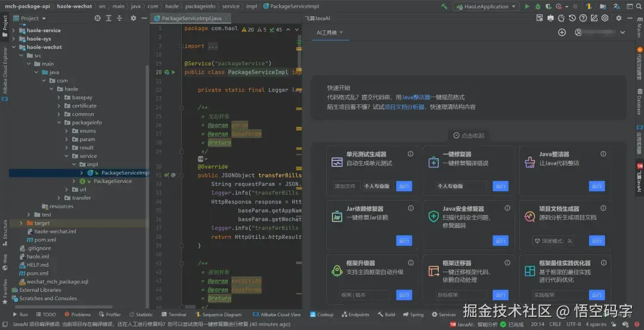Open the history clock icon in JavaAI toolbar

click(x=572, y=18)
